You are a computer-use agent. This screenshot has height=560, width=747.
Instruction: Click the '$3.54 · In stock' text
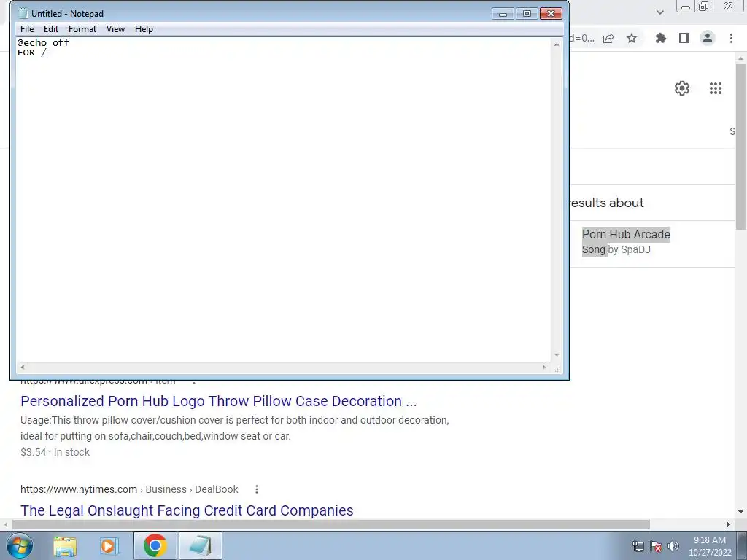(x=55, y=452)
